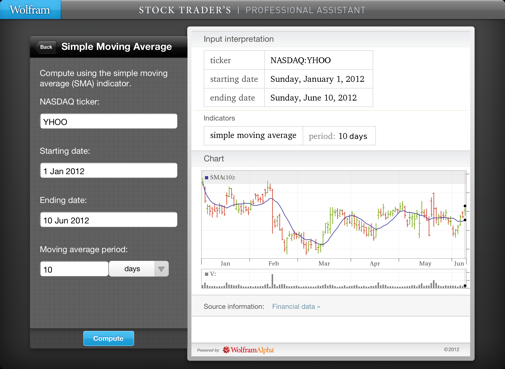
Task: Click the period: 10 days cell
Action: pyautogui.click(x=339, y=136)
